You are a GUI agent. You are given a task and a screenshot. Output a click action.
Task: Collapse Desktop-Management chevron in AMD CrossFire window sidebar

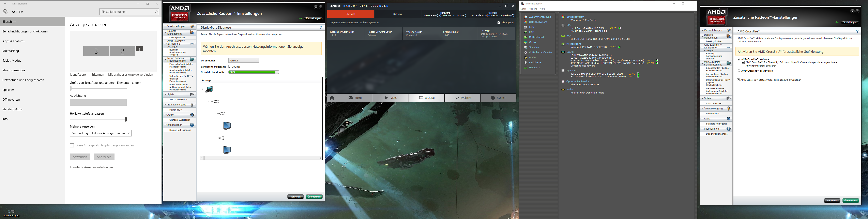click(703, 36)
